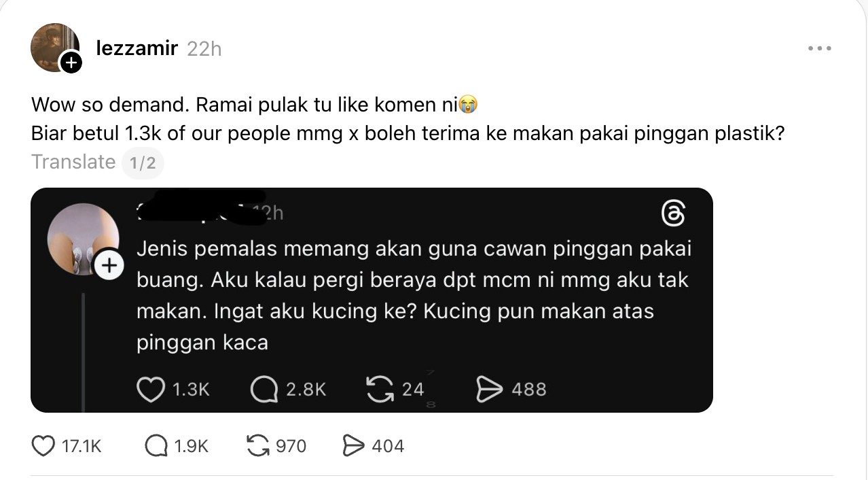The height and width of the screenshot is (480, 868).
Task: Like the quoted comment with 1.3K likes
Action: click(151, 390)
